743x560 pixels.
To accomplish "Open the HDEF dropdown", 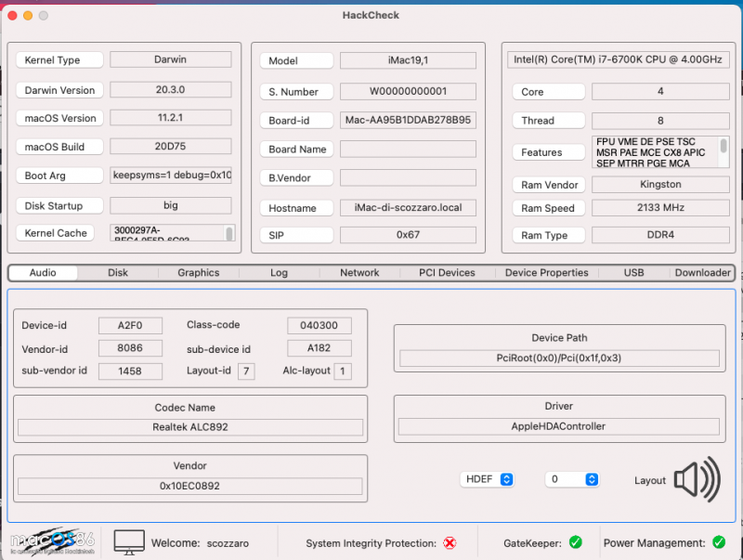I will pyautogui.click(x=488, y=479).
